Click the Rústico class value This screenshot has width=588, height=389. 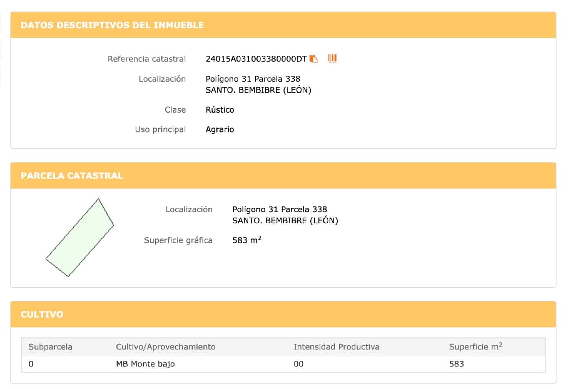tap(220, 110)
